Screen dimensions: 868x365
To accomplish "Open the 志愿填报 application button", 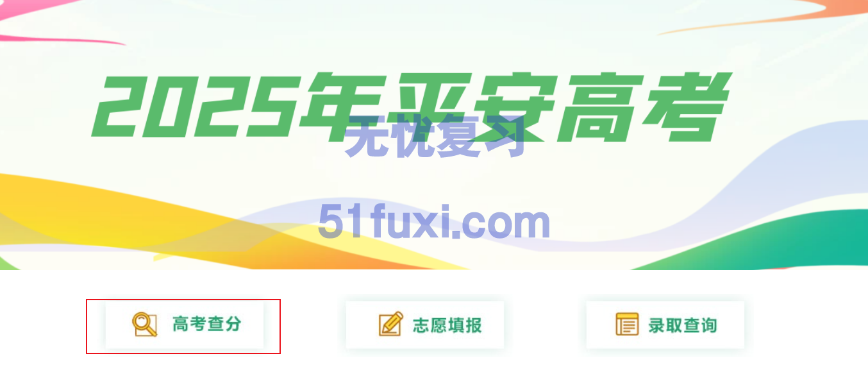I will [425, 325].
